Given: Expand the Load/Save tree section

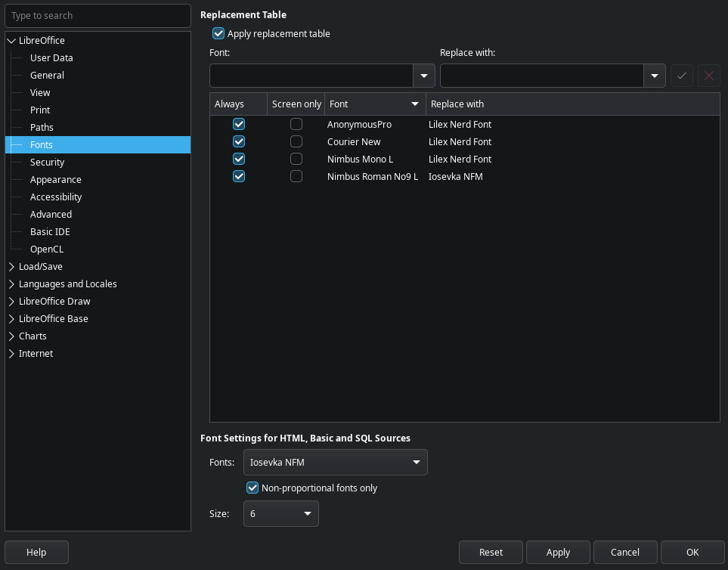Looking at the screenshot, I should click(x=11, y=267).
